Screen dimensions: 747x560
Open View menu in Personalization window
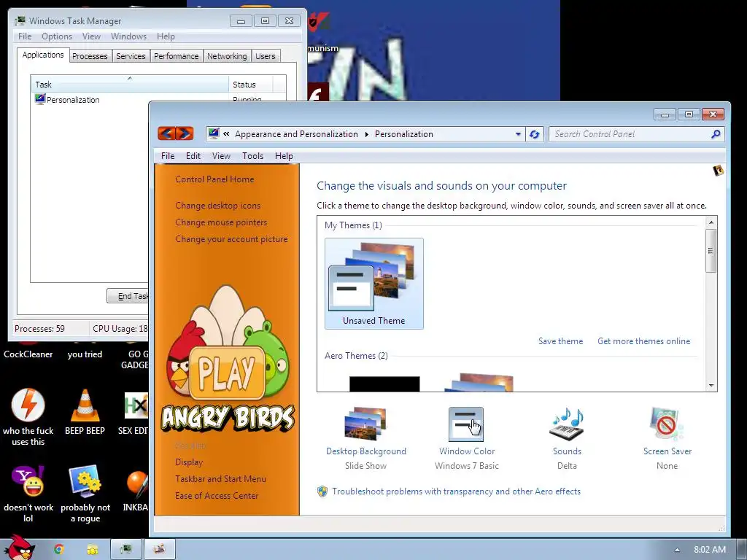pos(221,156)
